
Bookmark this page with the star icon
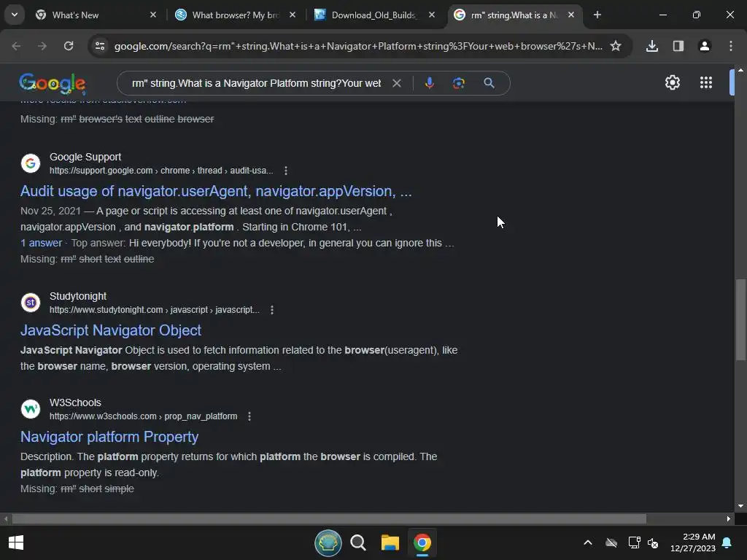[x=616, y=46]
